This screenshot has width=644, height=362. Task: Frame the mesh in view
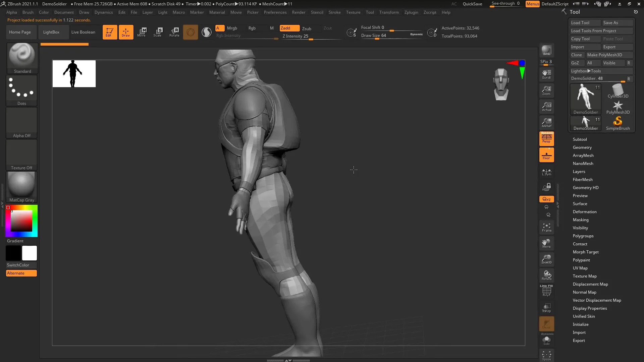[x=546, y=227]
